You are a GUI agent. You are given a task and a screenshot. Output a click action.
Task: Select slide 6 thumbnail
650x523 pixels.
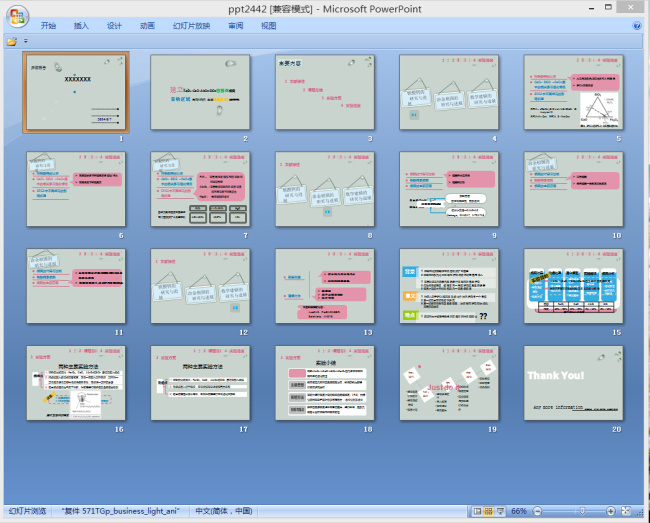point(76,189)
